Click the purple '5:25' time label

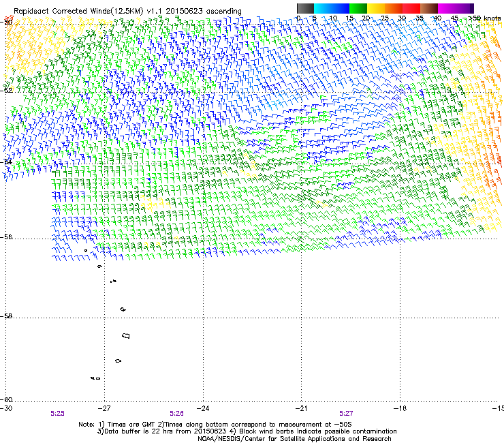[x=57, y=414]
